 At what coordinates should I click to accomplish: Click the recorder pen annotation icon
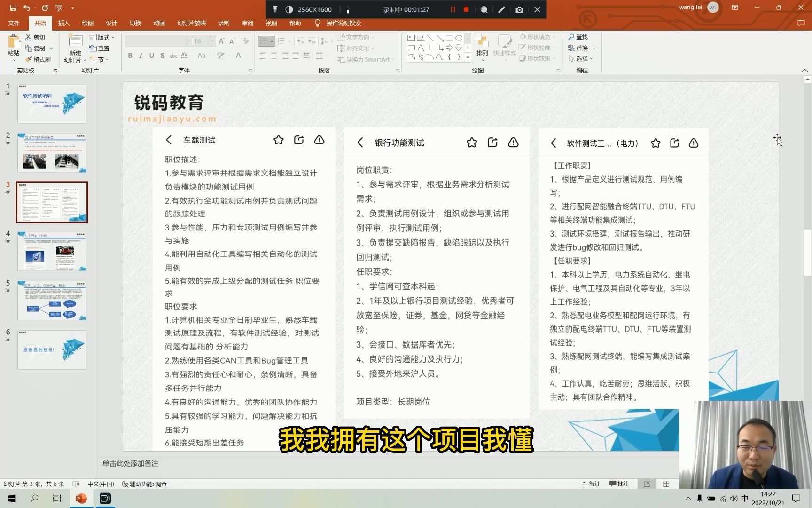(x=501, y=9)
